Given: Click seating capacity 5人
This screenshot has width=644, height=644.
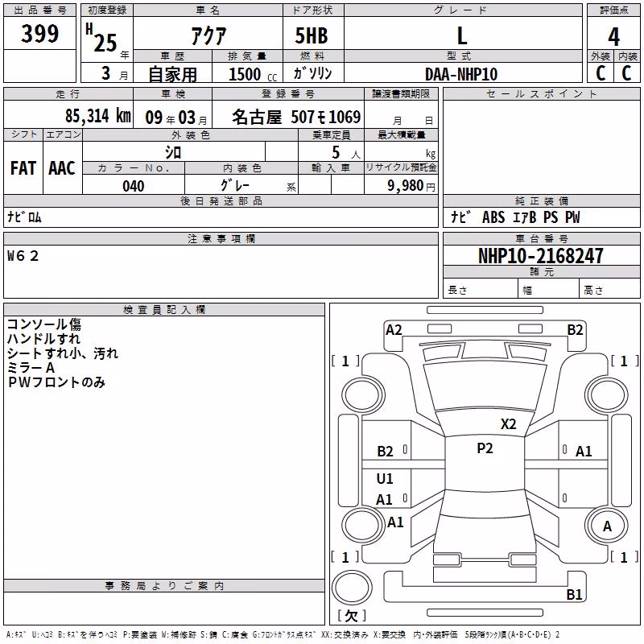Looking at the screenshot, I should click(346, 153).
